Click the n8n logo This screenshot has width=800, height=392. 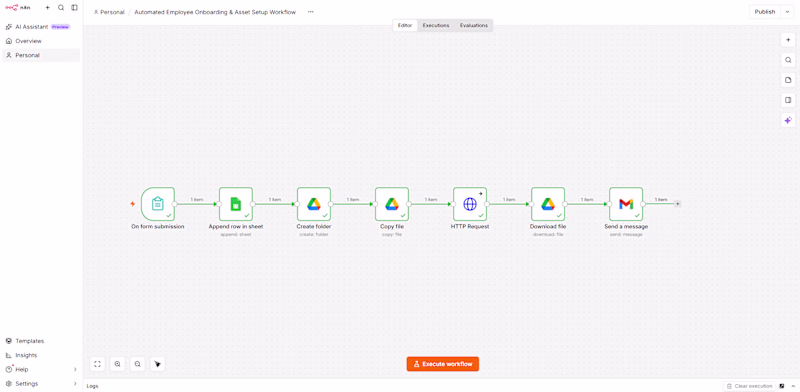(x=18, y=8)
